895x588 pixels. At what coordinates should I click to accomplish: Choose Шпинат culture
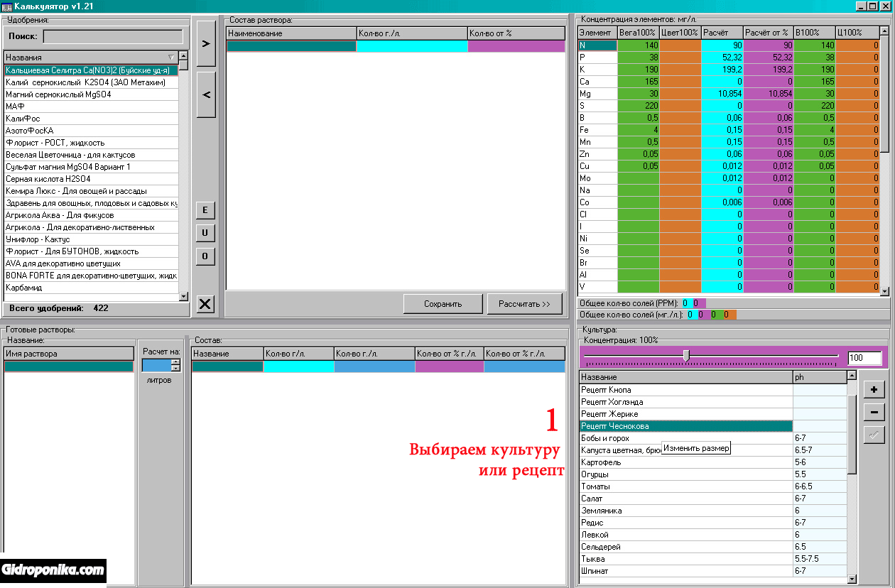(x=686, y=571)
